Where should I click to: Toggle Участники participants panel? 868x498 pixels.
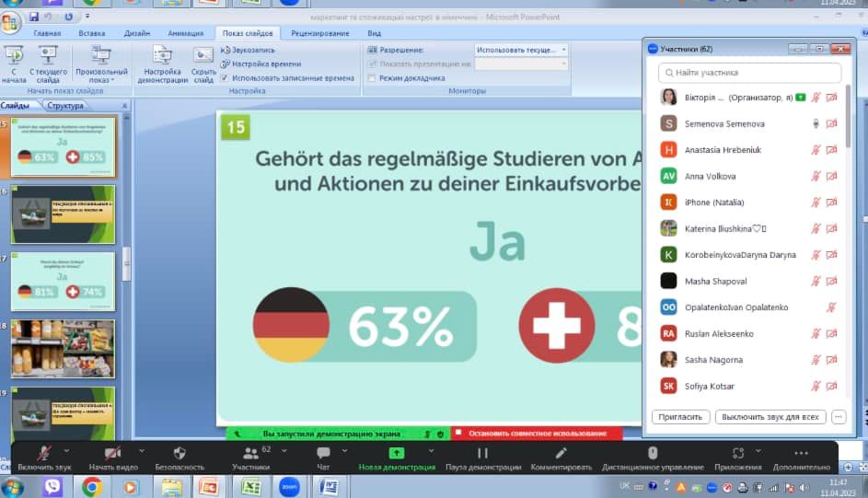click(250, 458)
